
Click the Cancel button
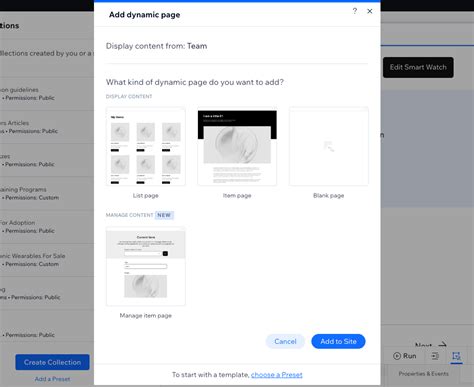(x=285, y=341)
